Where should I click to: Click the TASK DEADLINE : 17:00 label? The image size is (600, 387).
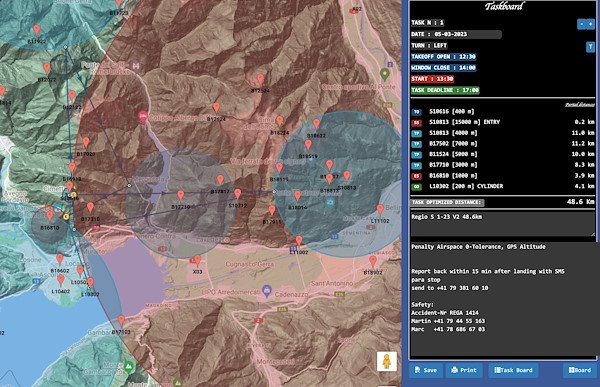click(x=445, y=90)
